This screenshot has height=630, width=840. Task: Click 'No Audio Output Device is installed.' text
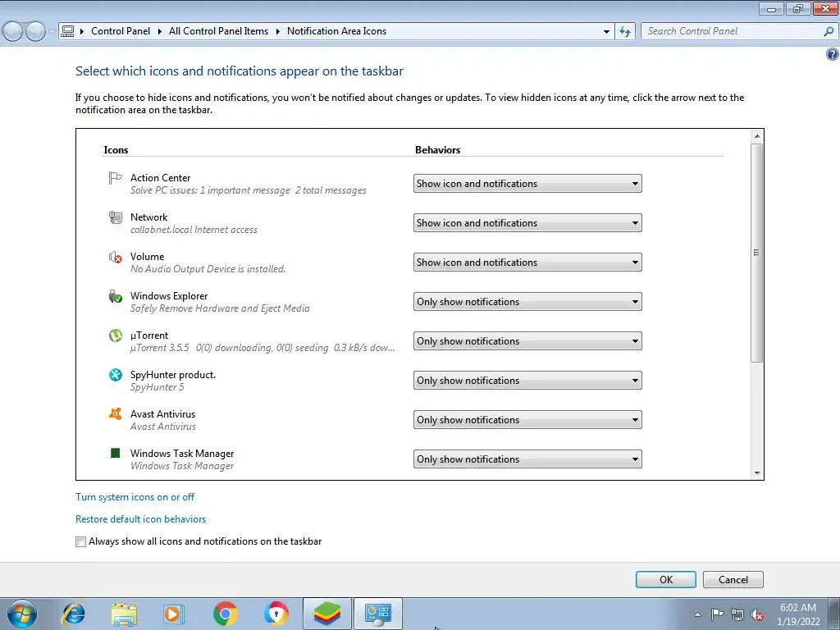(208, 269)
